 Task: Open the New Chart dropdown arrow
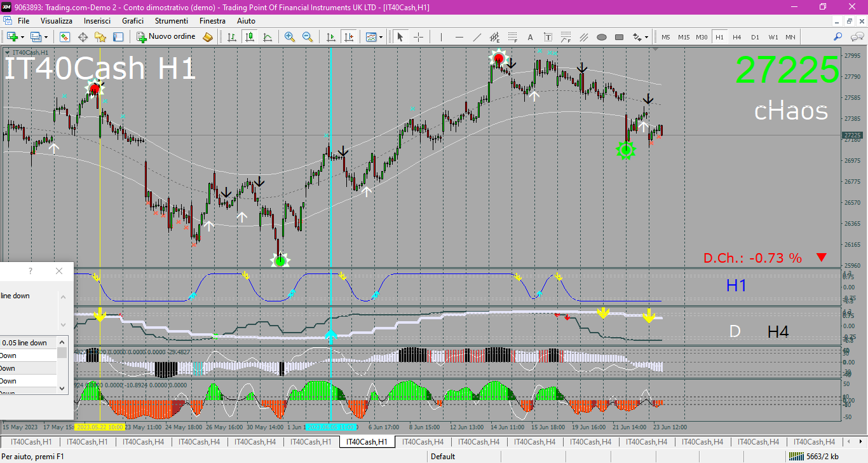click(x=22, y=37)
